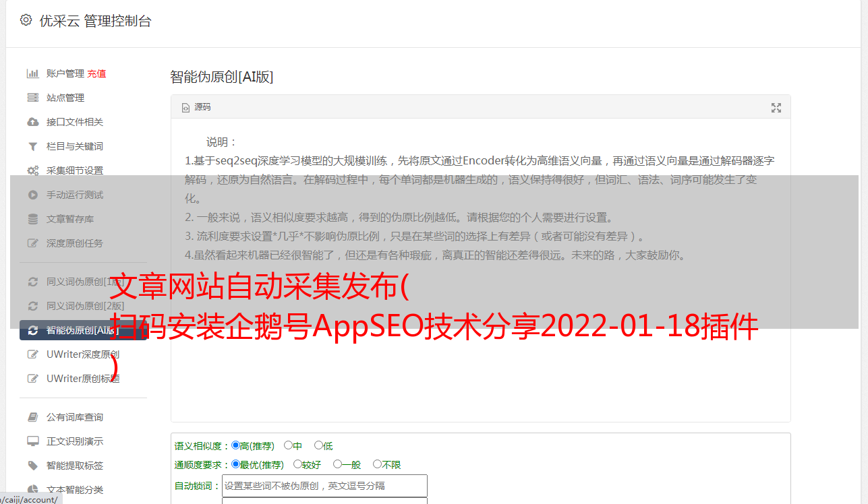Image resolution: width=868 pixels, height=504 pixels.
Task: Click the edit icon for 深度原创任务
Action: point(32,243)
